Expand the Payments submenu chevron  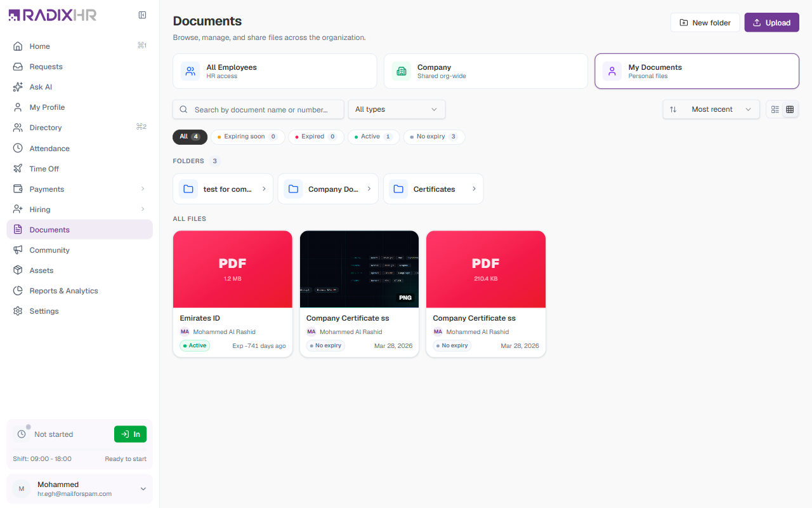[x=143, y=189]
